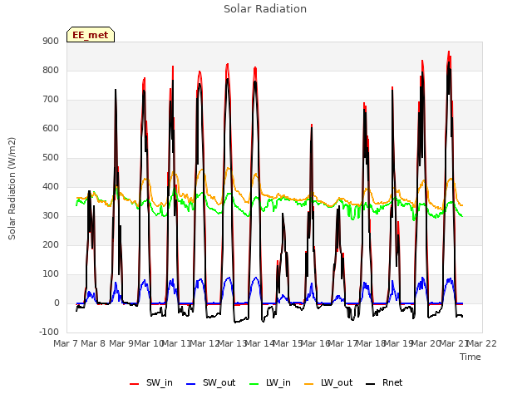Click the Mar 22 x-axis tick label
This screenshot has height=399, width=532.
482,343
